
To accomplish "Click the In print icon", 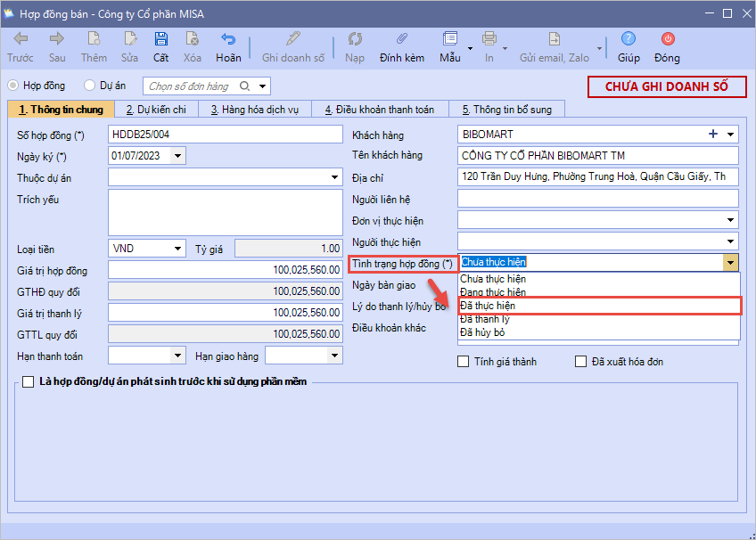I will coord(489,39).
